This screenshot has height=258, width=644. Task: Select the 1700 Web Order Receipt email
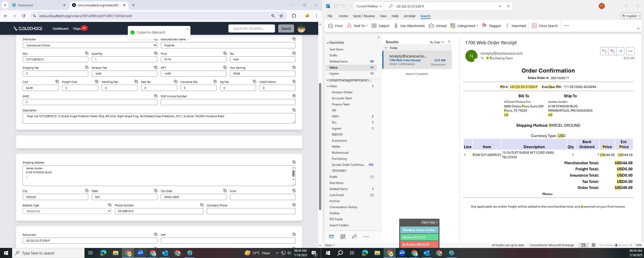point(417,60)
